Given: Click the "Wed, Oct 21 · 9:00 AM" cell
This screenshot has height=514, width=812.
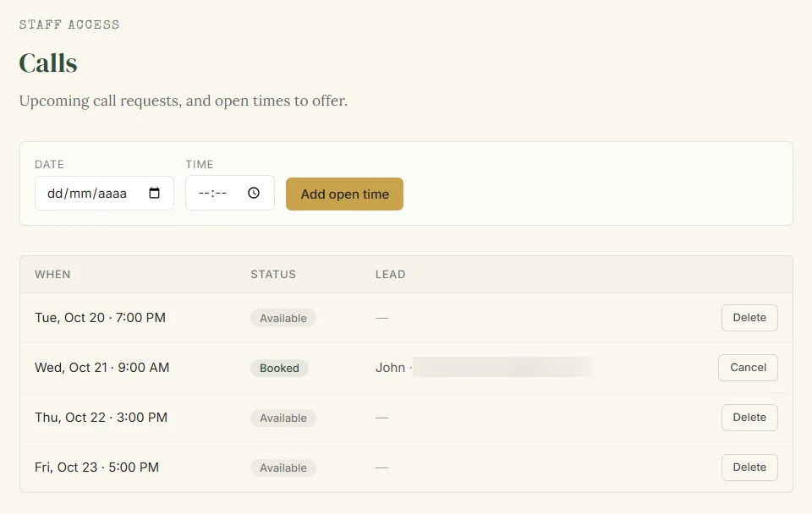Looking at the screenshot, I should pyautogui.click(x=102, y=368).
